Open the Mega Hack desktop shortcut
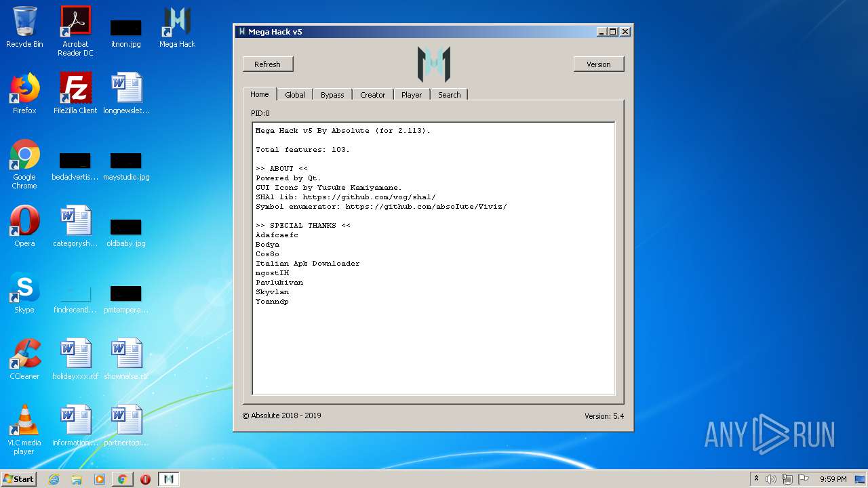 pos(177,27)
